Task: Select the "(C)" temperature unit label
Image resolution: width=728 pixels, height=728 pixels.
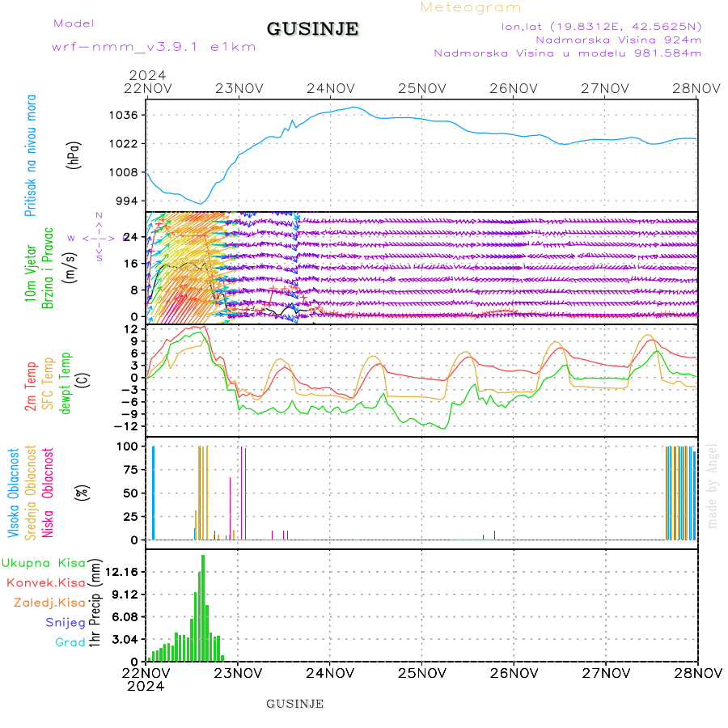Action: (83, 381)
